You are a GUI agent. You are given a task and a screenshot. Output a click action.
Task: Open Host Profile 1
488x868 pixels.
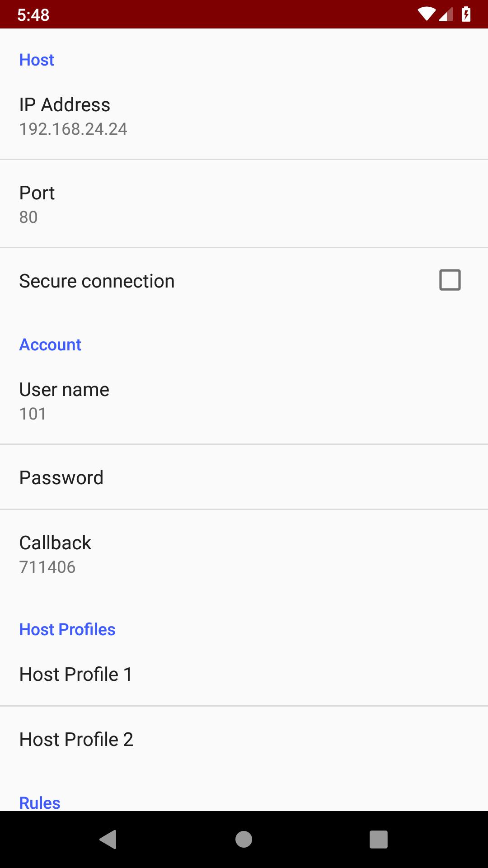244,674
